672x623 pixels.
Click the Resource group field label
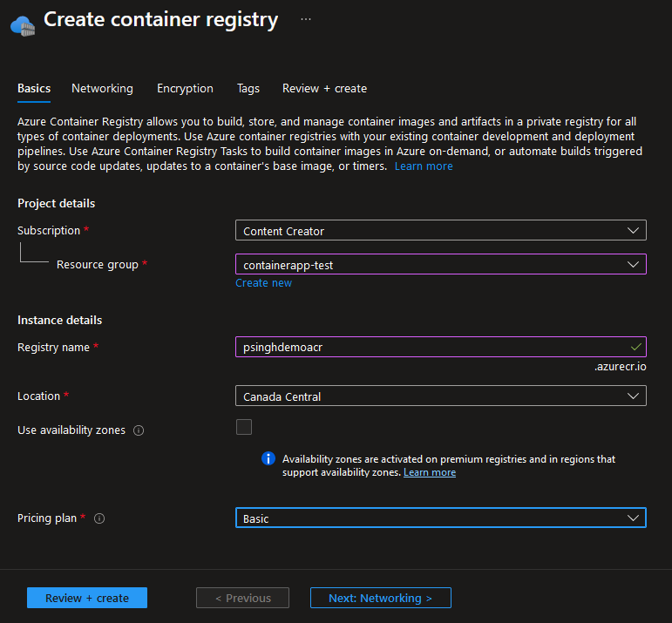(x=98, y=265)
